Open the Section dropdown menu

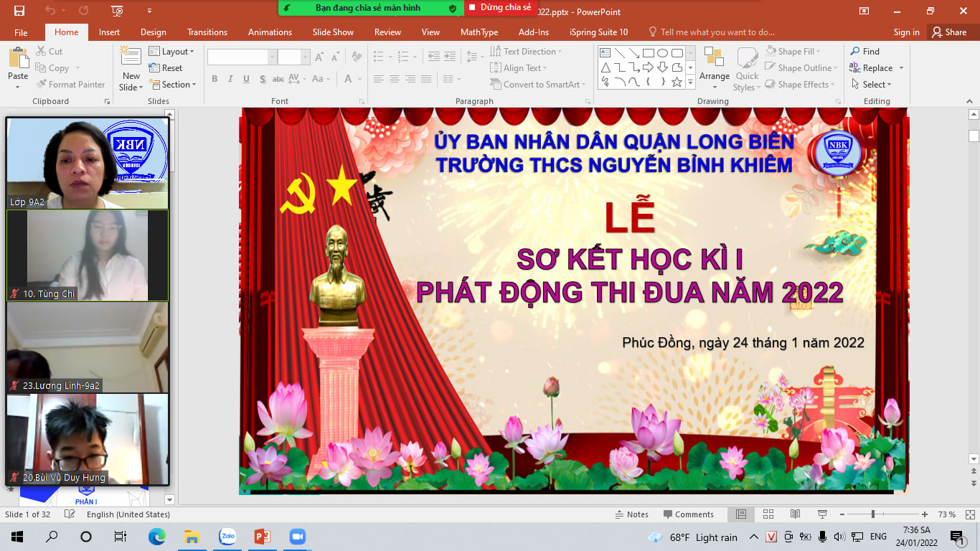(x=172, y=85)
